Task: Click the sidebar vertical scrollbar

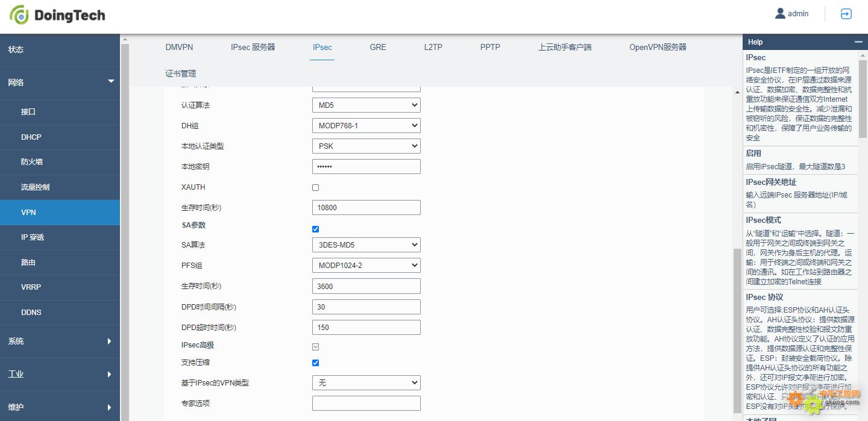Action: (x=125, y=232)
